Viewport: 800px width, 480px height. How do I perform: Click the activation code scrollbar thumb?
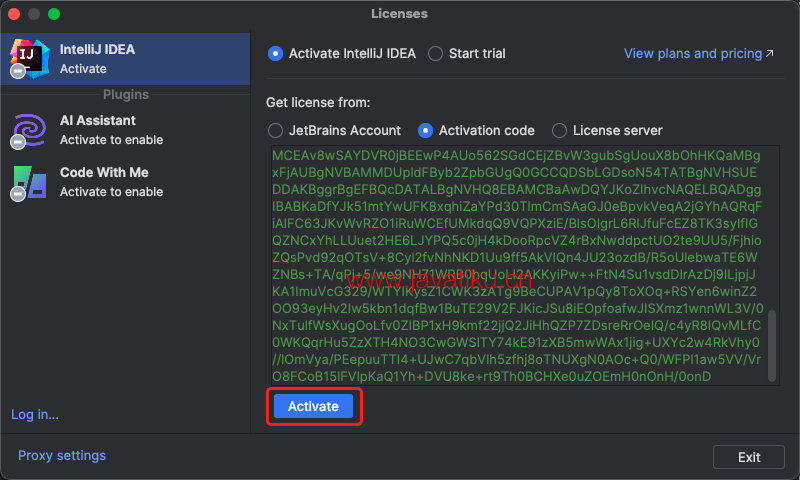[772, 345]
